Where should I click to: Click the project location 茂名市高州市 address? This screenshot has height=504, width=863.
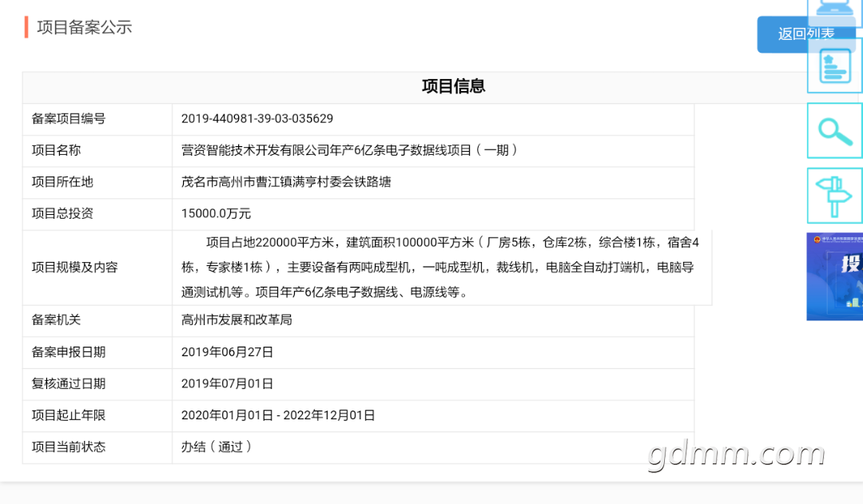click(x=286, y=182)
